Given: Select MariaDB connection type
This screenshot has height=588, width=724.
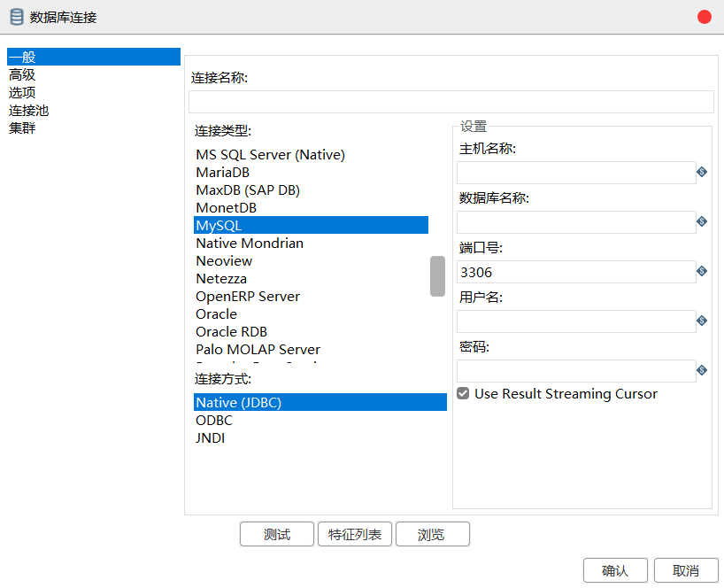Looking at the screenshot, I should point(312,173).
